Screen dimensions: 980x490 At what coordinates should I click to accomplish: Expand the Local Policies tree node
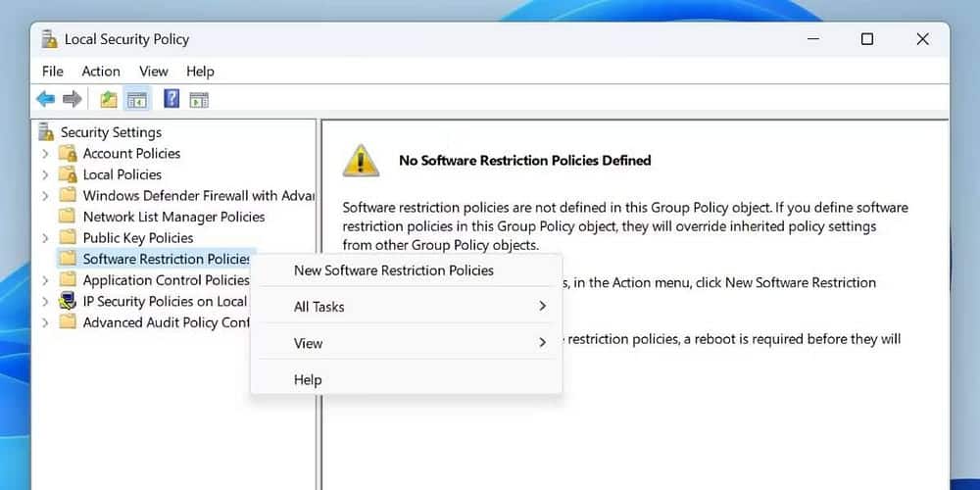[x=45, y=174]
